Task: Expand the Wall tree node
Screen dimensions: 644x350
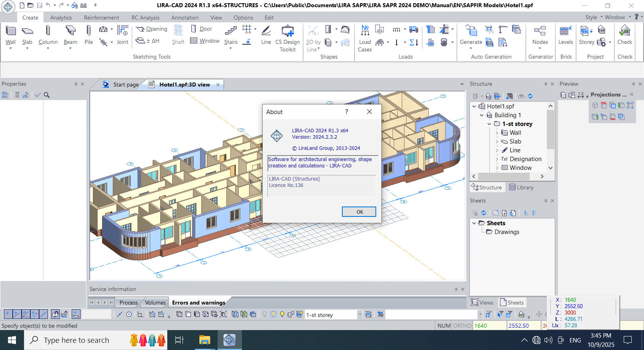Action: 497,133
